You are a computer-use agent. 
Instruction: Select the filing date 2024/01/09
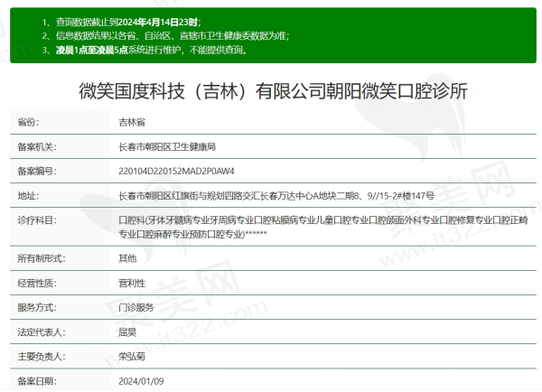point(141,381)
